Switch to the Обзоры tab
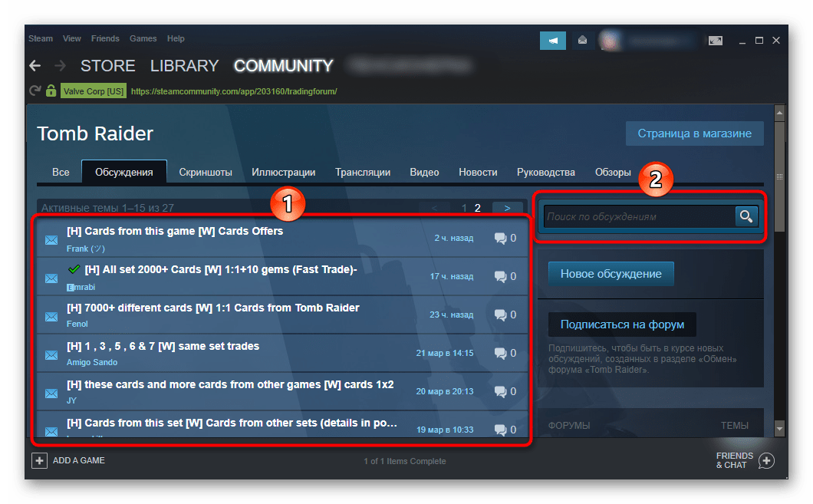Image resolution: width=813 pixels, height=504 pixels. pyautogui.click(x=613, y=172)
